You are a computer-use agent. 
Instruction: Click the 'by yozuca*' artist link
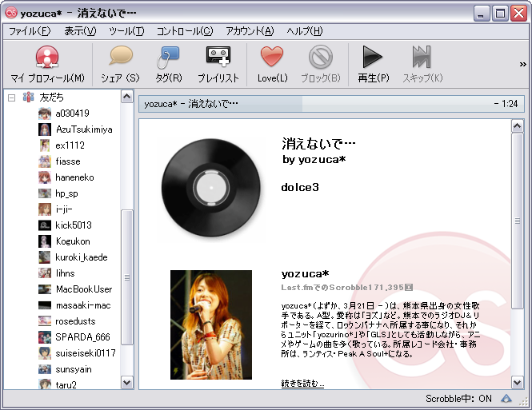coord(314,159)
